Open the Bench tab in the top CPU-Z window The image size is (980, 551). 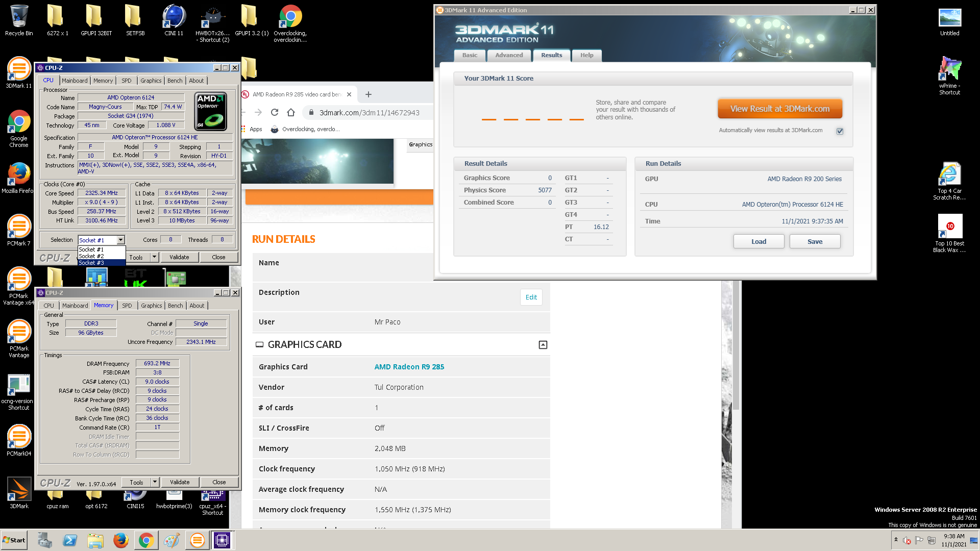click(175, 81)
